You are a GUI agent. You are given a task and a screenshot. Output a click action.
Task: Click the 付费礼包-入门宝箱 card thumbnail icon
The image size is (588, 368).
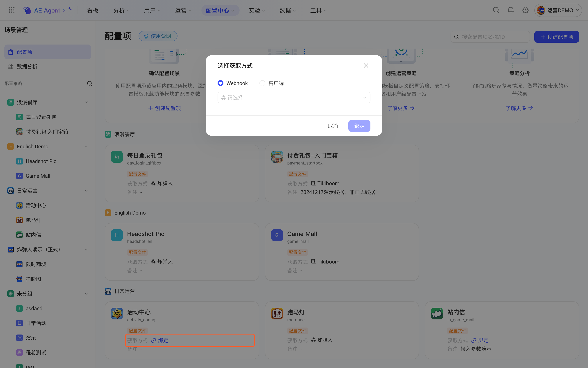(x=277, y=157)
